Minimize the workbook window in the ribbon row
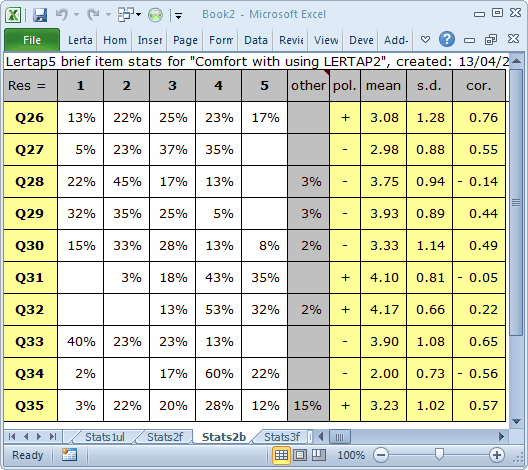 pos(469,40)
